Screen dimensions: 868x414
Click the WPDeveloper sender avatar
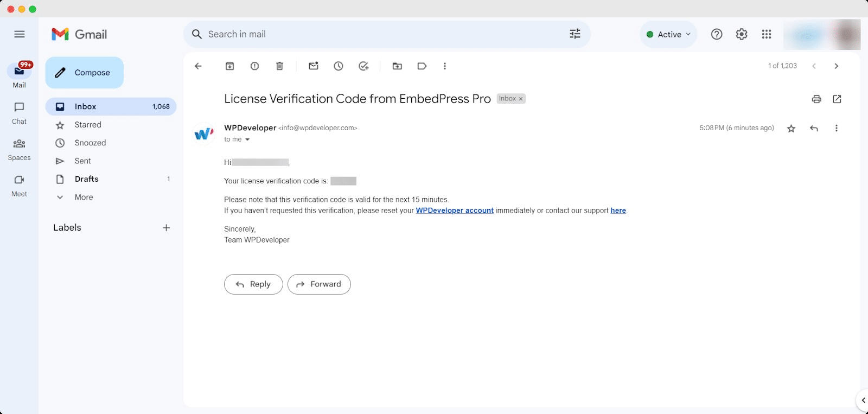(x=204, y=133)
